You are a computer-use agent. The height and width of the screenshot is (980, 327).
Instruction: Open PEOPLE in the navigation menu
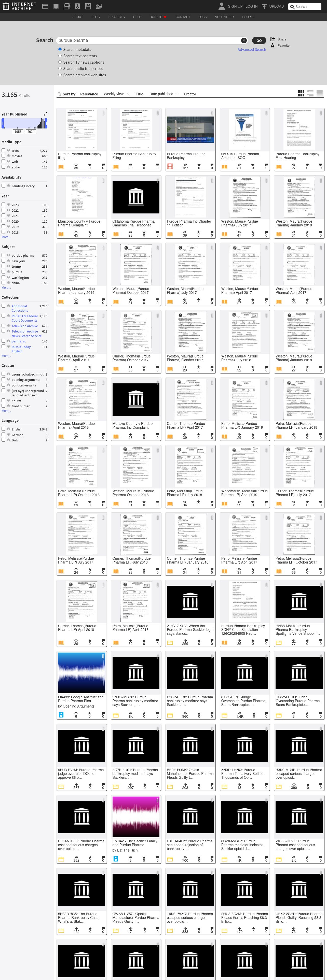[x=248, y=17]
